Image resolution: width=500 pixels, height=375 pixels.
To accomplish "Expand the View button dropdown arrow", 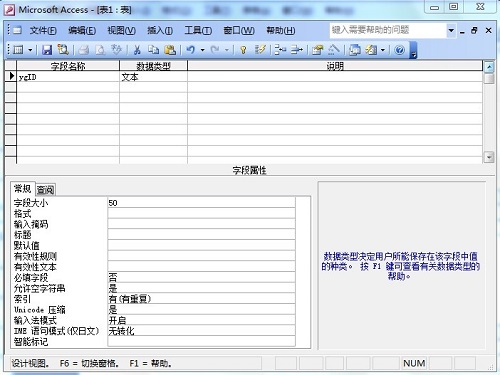I will coord(30,50).
